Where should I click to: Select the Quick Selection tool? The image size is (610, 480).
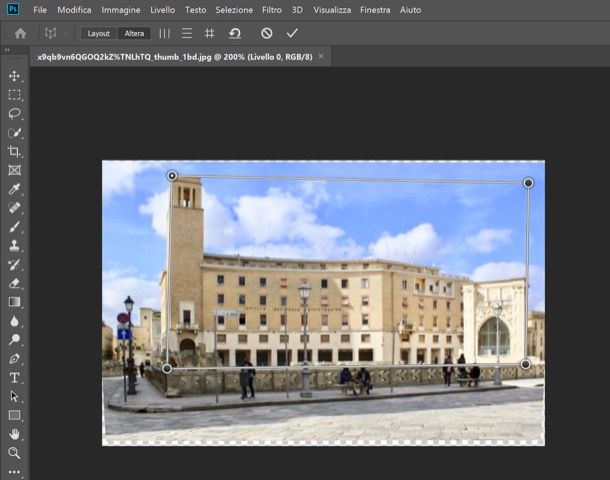pyautogui.click(x=14, y=133)
